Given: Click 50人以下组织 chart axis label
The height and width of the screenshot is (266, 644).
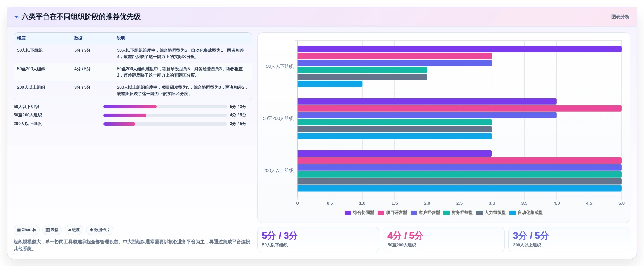Looking at the screenshot, I should point(280,66).
